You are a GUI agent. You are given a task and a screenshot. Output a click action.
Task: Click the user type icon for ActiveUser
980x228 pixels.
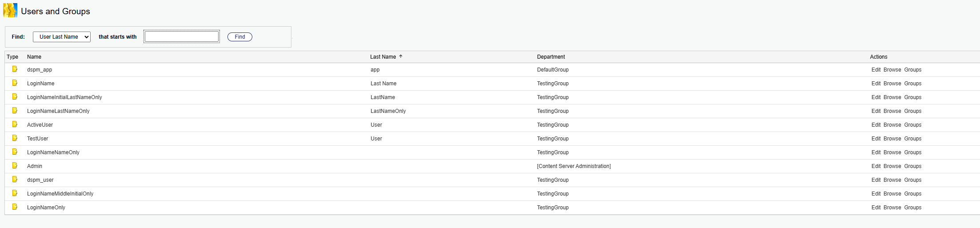tap(15, 124)
